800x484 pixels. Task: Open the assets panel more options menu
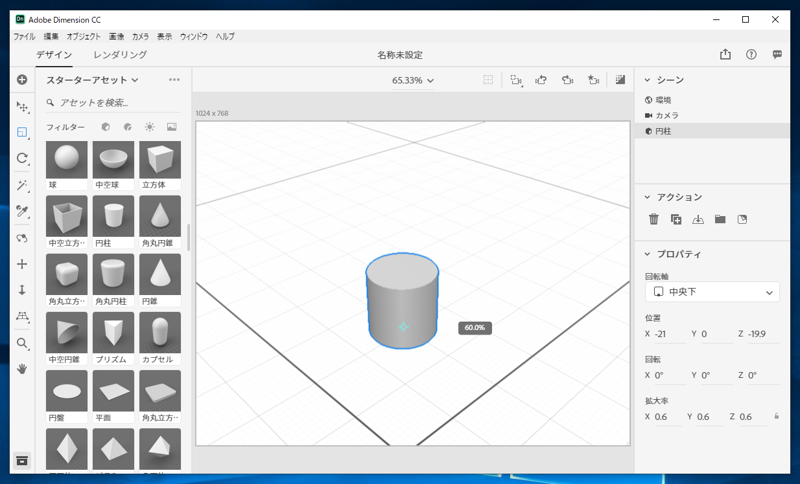coord(174,80)
